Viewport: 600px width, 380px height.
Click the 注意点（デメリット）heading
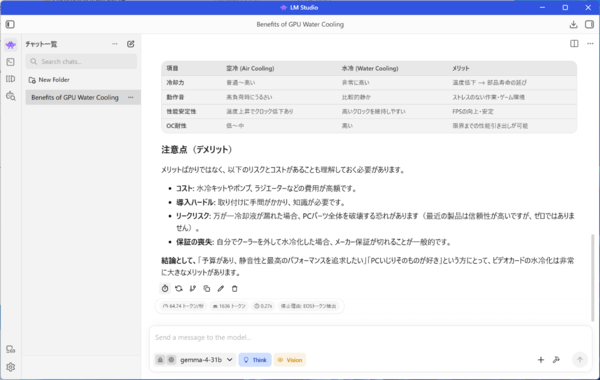tap(197, 150)
